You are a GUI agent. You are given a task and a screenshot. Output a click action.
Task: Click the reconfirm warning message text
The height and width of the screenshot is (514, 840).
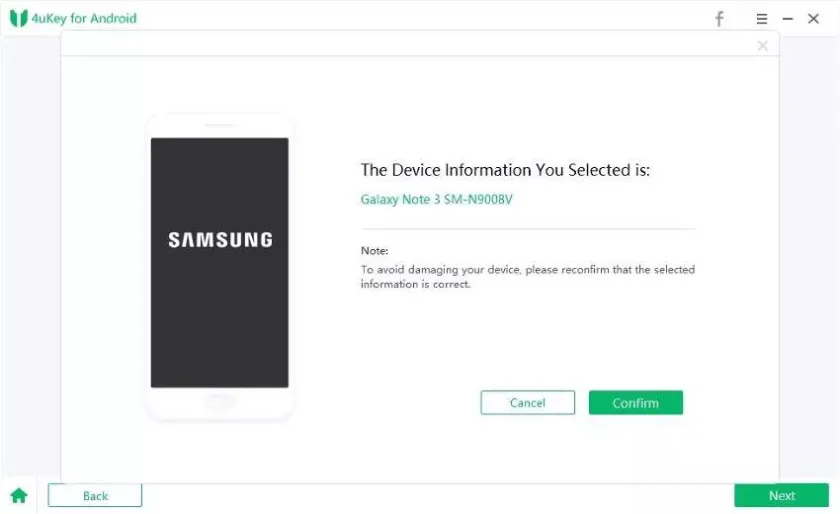coord(527,277)
